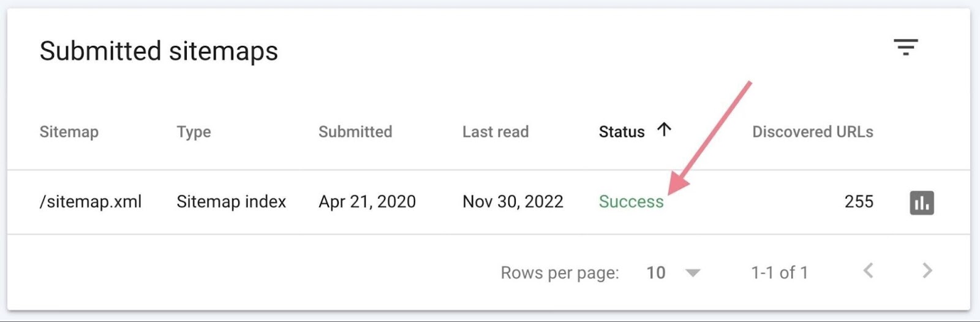Go to the previous page arrow
This screenshot has width=980, height=322.
pyautogui.click(x=868, y=271)
